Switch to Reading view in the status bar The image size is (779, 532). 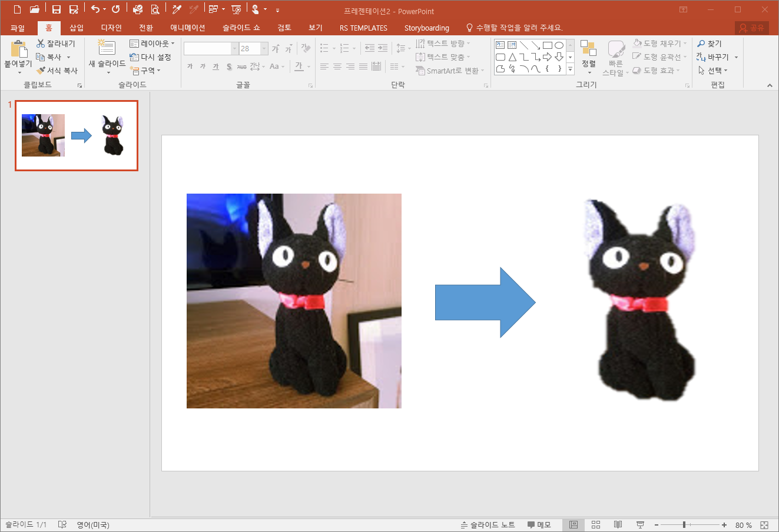coord(618,525)
